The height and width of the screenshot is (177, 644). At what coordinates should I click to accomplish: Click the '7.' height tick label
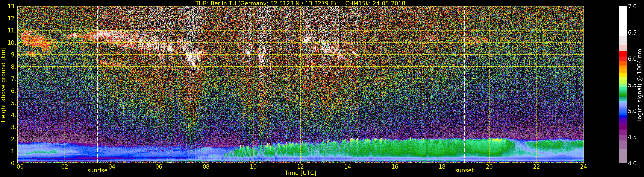(14, 79)
